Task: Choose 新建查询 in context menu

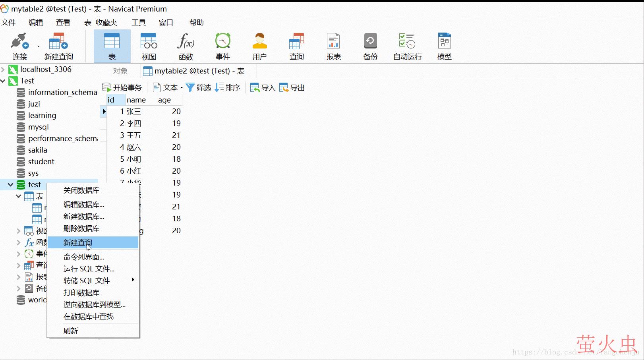Action: click(x=78, y=242)
